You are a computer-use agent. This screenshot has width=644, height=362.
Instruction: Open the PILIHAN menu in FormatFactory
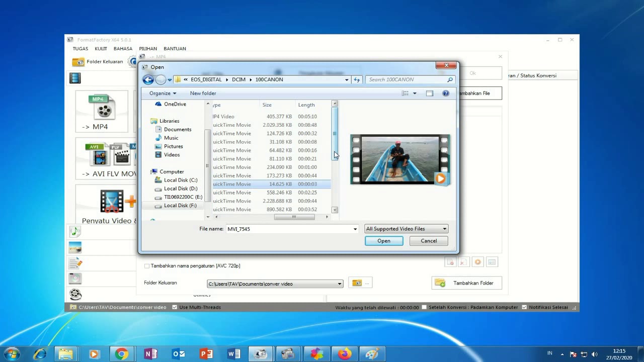[x=148, y=49]
